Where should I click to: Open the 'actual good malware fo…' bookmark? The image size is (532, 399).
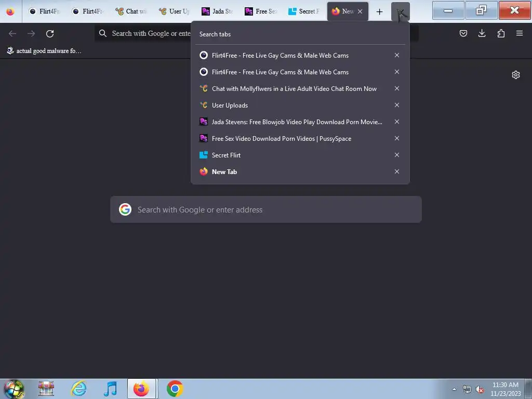click(x=44, y=51)
